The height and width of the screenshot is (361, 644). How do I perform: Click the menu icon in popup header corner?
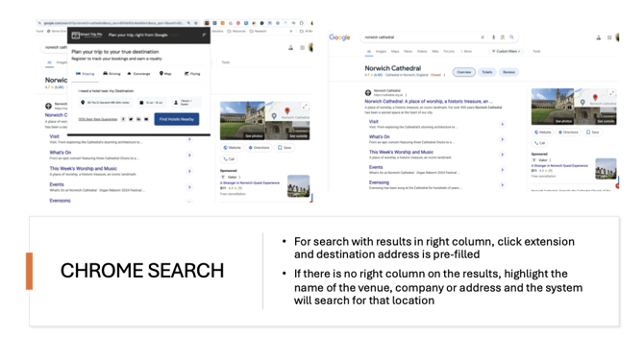pos(204,35)
